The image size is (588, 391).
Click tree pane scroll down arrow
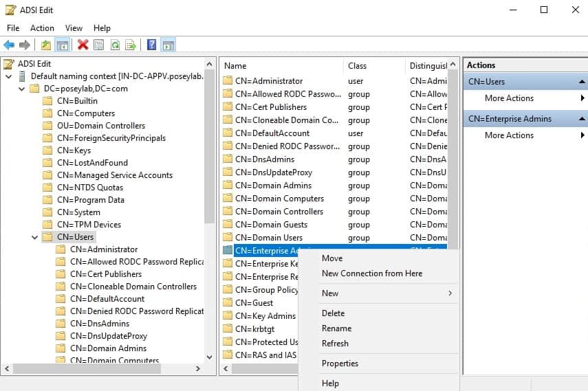(x=210, y=357)
